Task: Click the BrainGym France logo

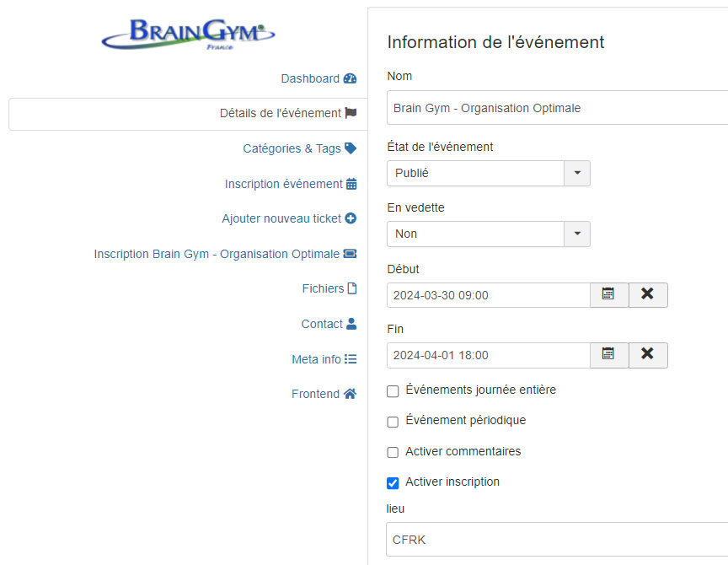Action: (x=188, y=34)
